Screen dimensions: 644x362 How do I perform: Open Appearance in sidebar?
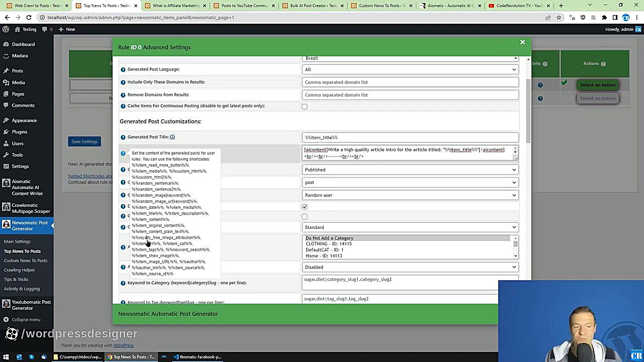(x=24, y=121)
